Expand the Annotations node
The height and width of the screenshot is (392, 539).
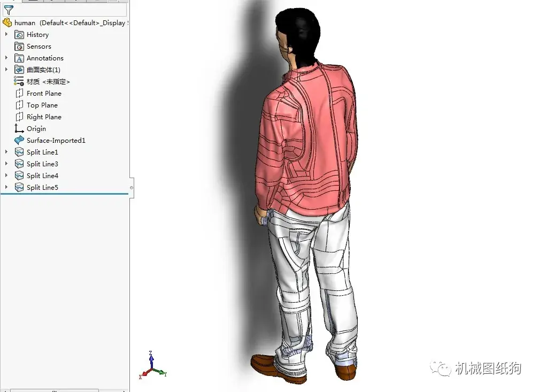click(5, 58)
